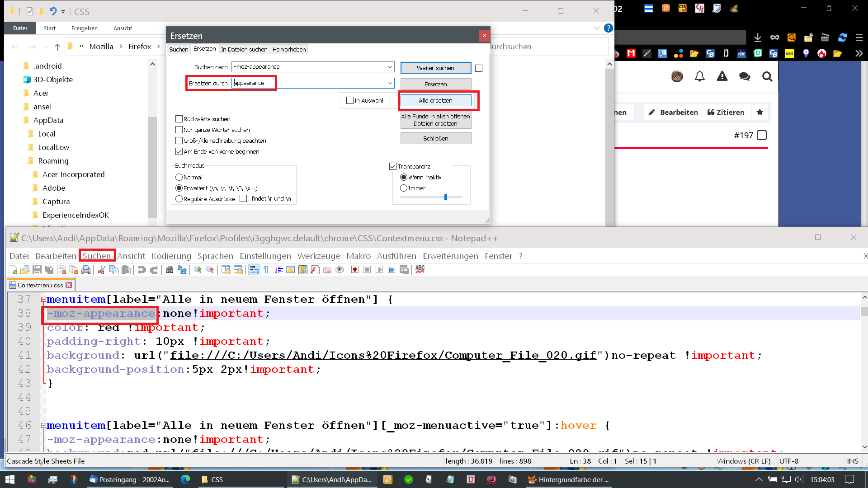Image resolution: width=868 pixels, height=488 pixels.
Task: Collapse the code fold marker on line 37
Action: pos(43,299)
